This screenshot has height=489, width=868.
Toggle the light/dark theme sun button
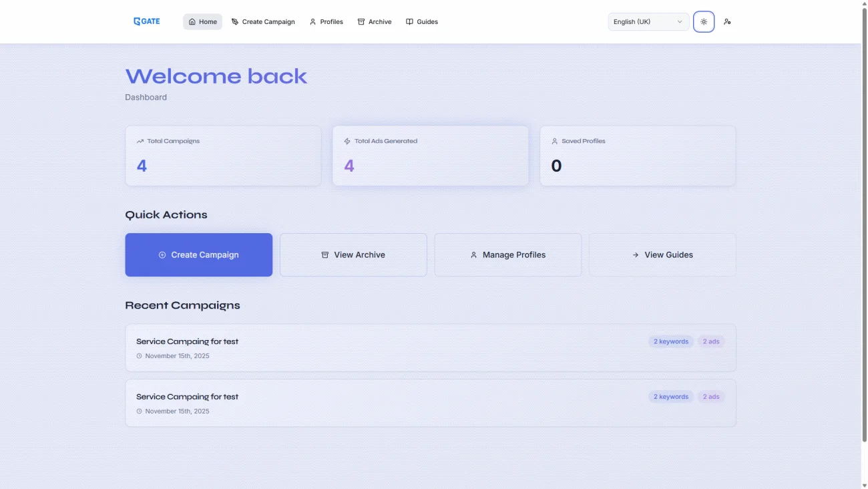(704, 22)
